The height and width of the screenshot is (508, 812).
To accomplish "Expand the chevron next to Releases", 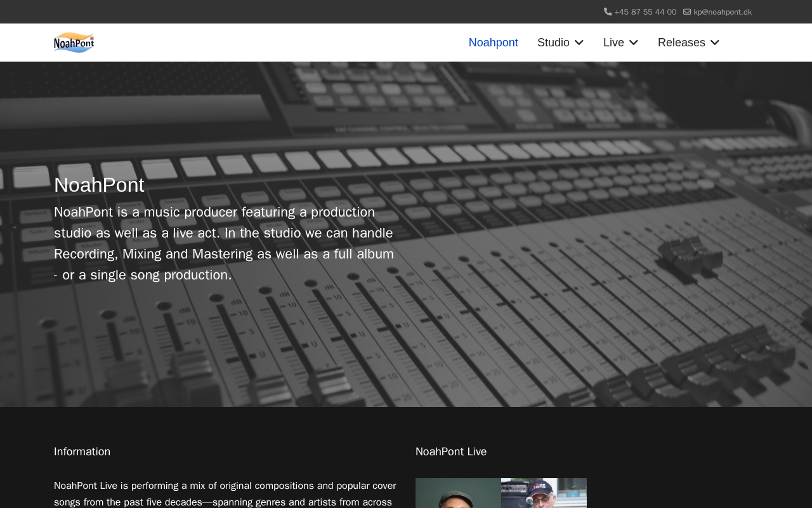I will click(715, 43).
